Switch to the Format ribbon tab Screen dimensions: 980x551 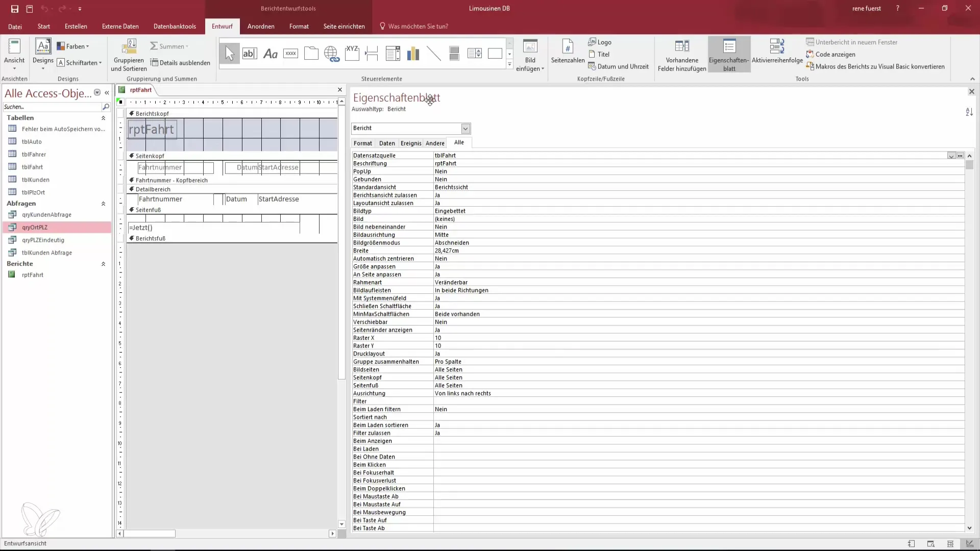click(299, 27)
